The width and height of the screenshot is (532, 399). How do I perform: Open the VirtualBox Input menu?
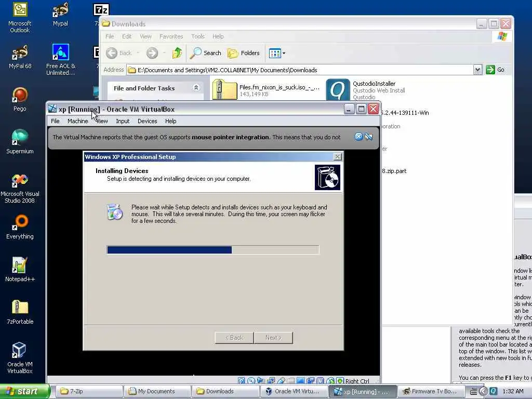pos(123,121)
